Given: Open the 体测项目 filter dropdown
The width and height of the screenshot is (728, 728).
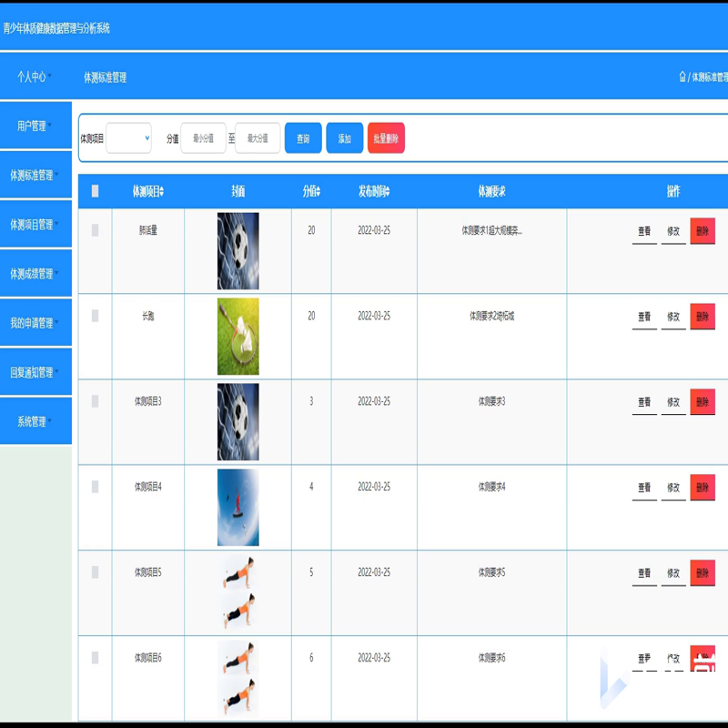Looking at the screenshot, I should [128, 138].
